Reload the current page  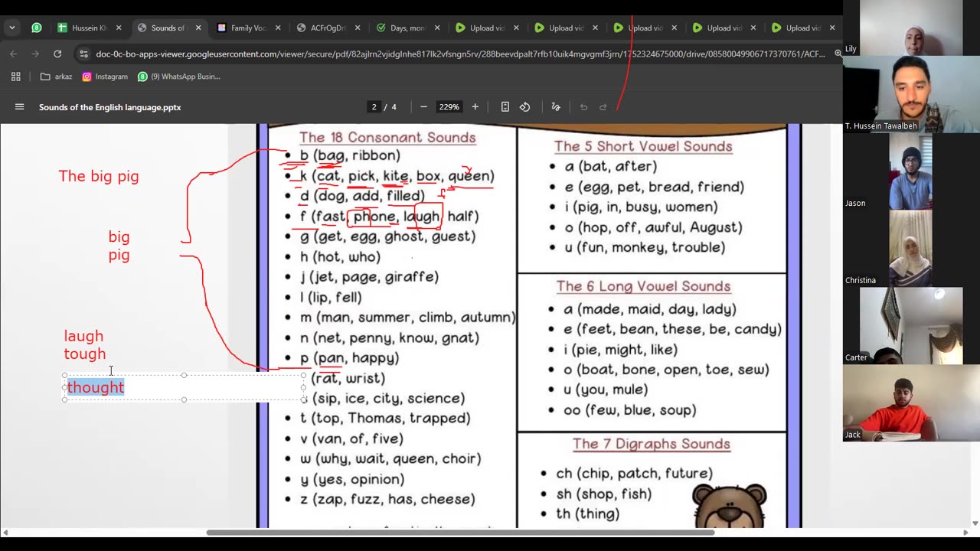(57, 54)
